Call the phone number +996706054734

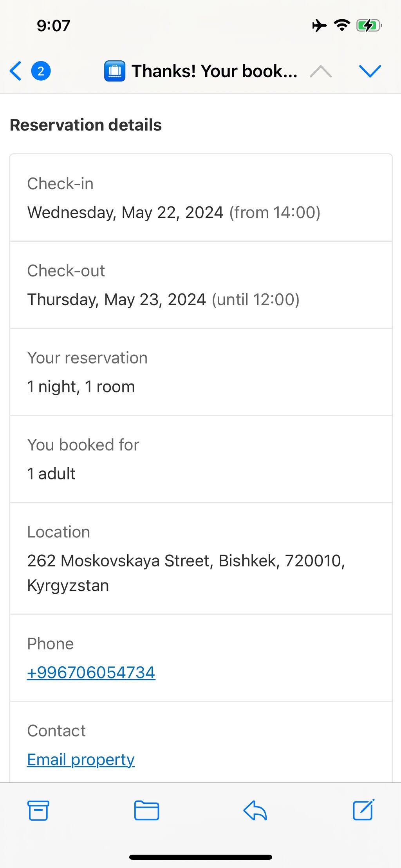(91, 673)
